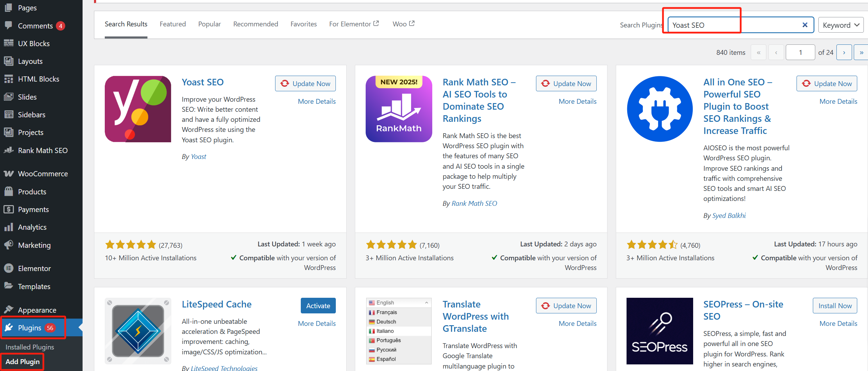Click the Appearance paintbrush icon
Viewport: 868px width, 371px height.
point(9,310)
